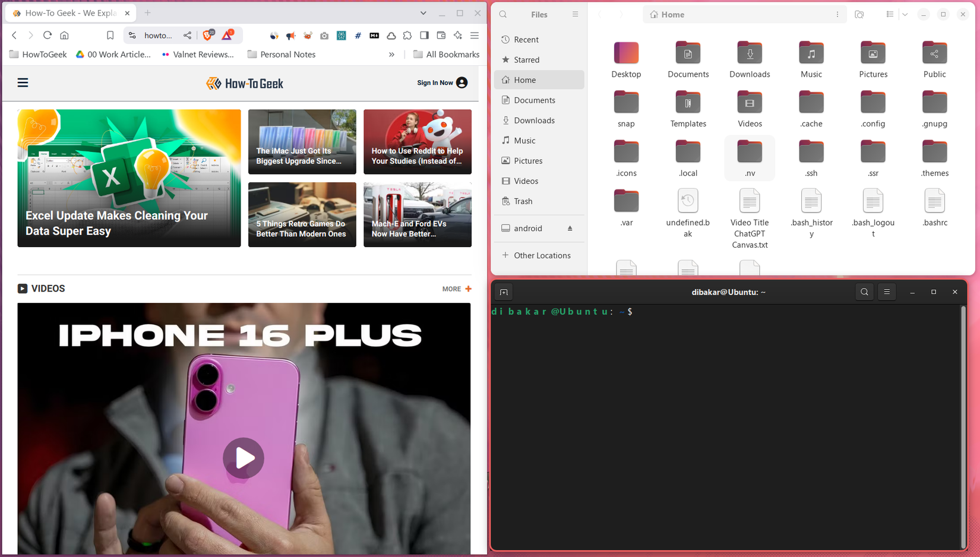Open search in the terminal window

pyautogui.click(x=864, y=292)
